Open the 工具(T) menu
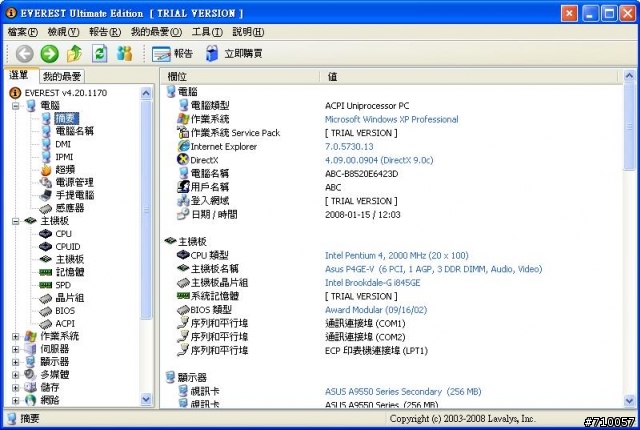Screen dimensions: 640x430 (207, 31)
